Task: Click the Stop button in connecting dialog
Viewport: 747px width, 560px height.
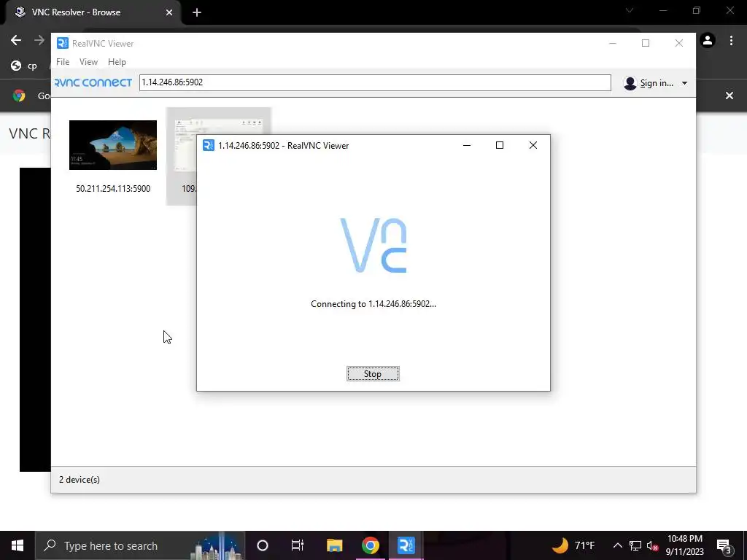Action: [x=373, y=374]
